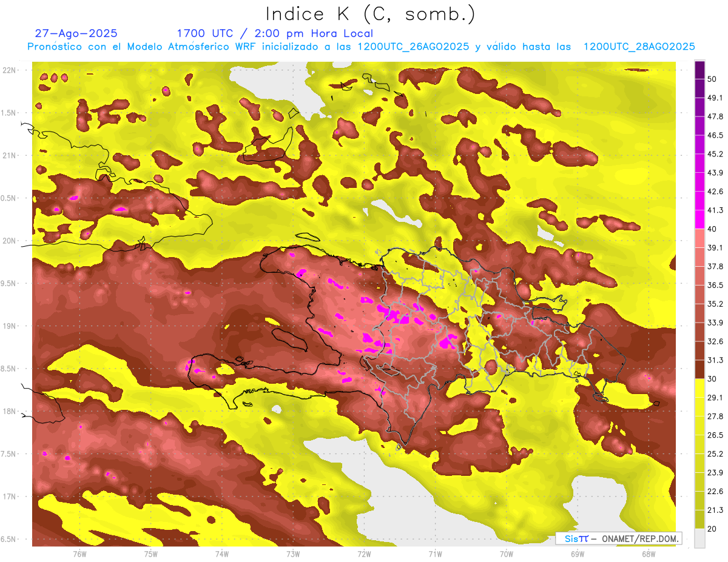
Task: Click the longitude label '74W'
Action: [x=222, y=554]
